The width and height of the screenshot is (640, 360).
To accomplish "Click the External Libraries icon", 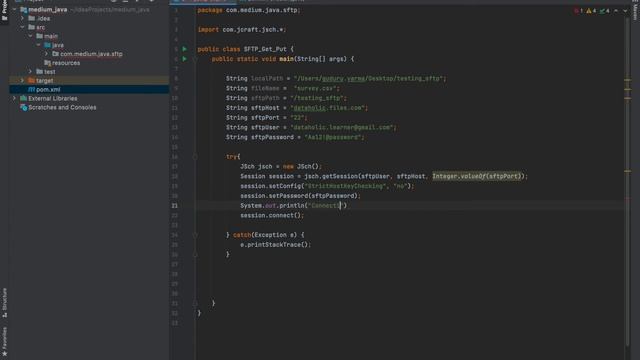I will tap(24, 98).
